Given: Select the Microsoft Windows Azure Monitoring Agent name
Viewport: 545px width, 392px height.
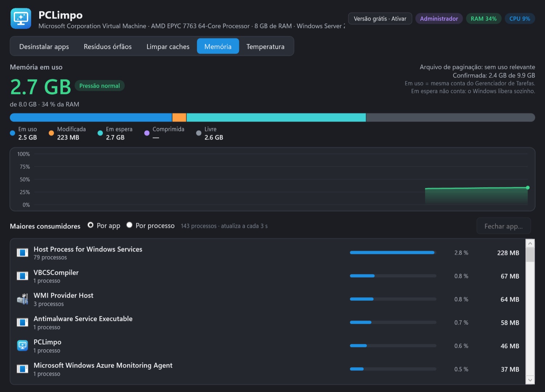Looking at the screenshot, I should pyautogui.click(x=103, y=365).
